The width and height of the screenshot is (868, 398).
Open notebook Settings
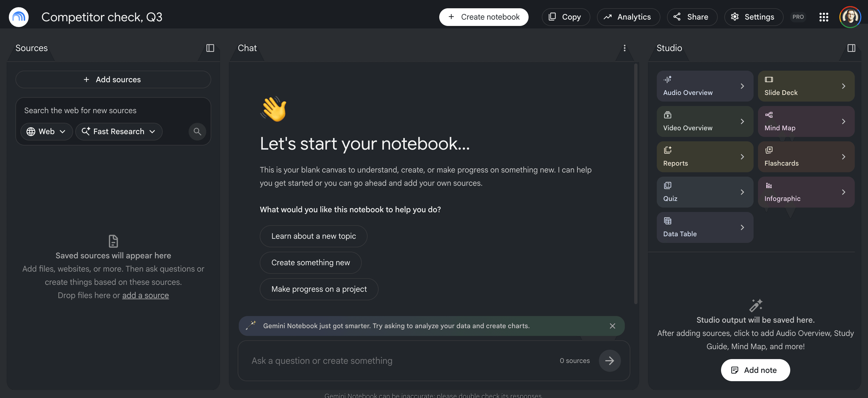754,17
